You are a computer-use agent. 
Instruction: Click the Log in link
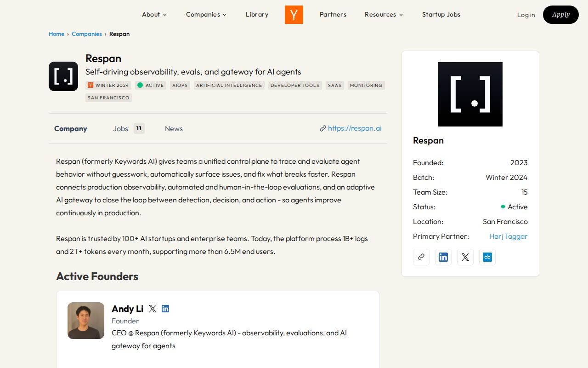[526, 15]
